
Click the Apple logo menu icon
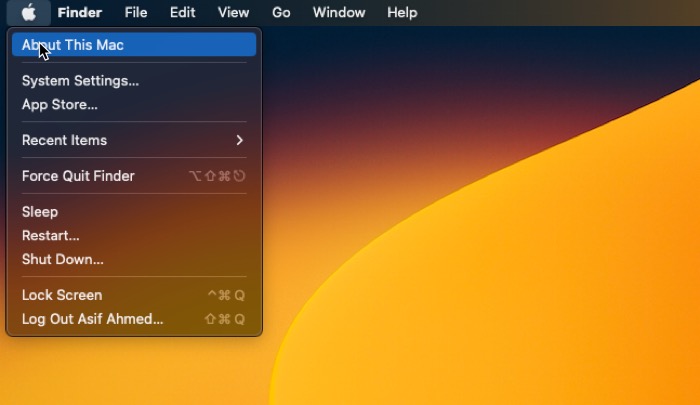[29, 13]
